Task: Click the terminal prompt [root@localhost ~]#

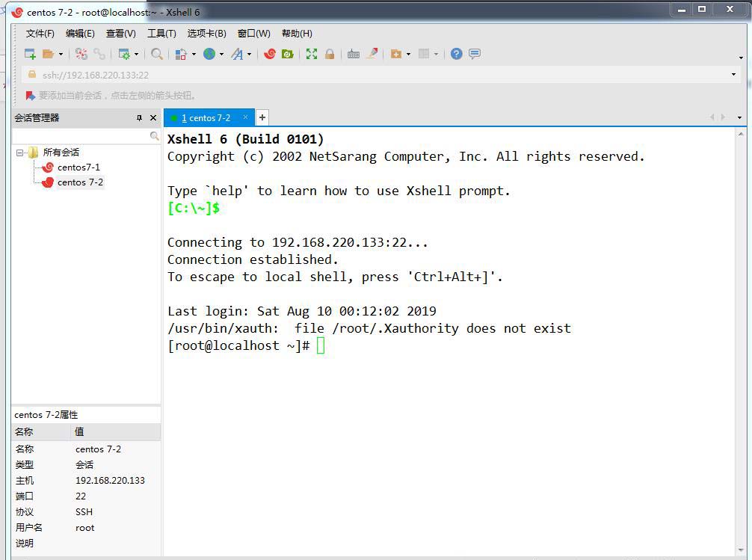Action: 238,345
